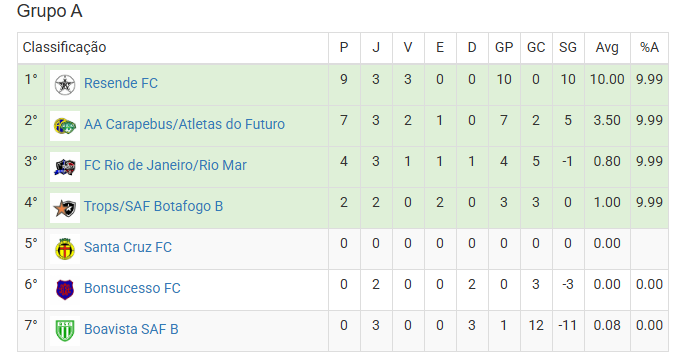The width and height of the screenshot is (681, 360).
Task: Click the AA Carapebus team crest
Action: [65, 126]
